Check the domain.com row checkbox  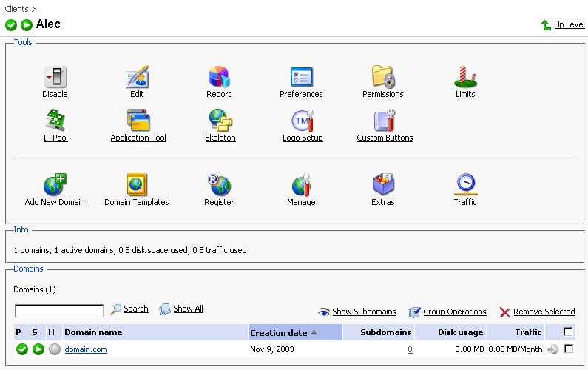[x=568, y=349]
